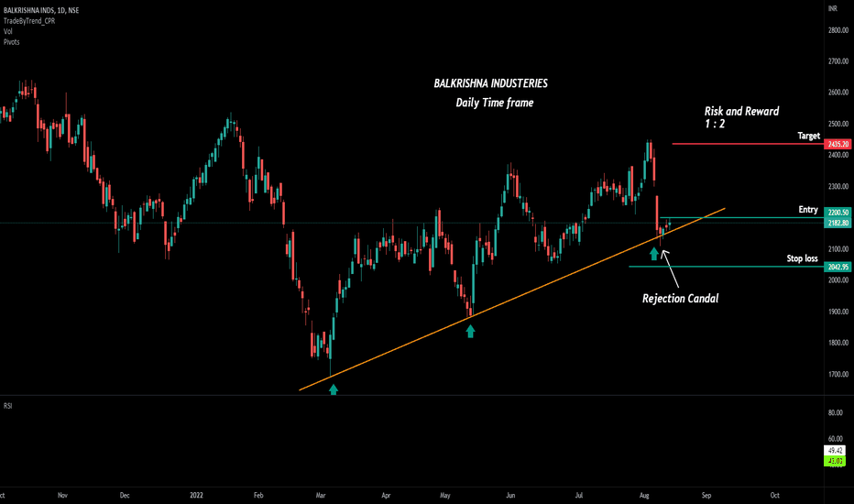Click the 80.00 RSI axis label
This screenshot has width=854, height=504.
pos(836,413)
